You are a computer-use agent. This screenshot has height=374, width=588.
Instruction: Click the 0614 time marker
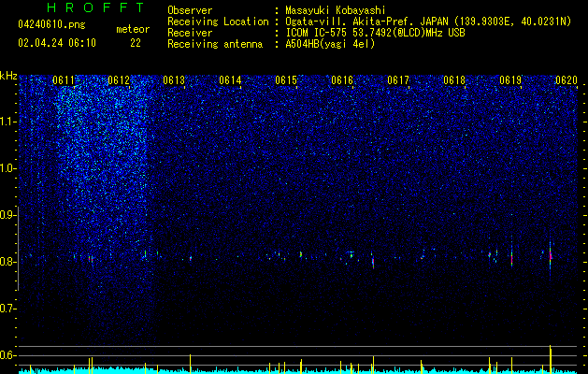tap(230, 80)
